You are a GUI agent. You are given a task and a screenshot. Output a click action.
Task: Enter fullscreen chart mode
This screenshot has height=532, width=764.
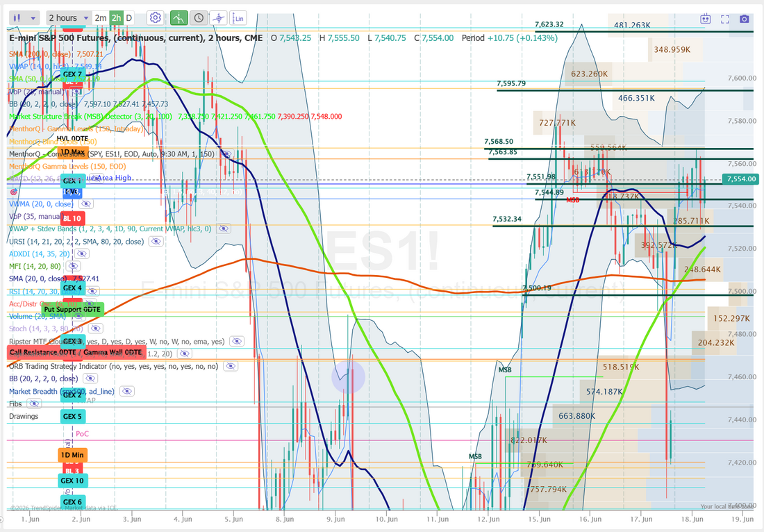724,19
